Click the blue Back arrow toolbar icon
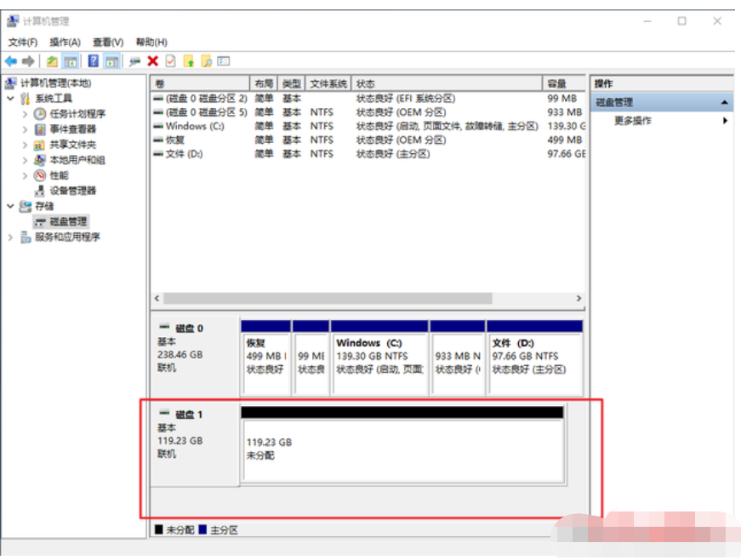 coord(10,61)
